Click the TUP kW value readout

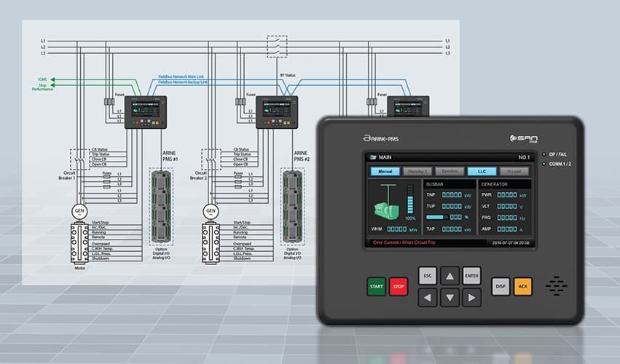452,206
